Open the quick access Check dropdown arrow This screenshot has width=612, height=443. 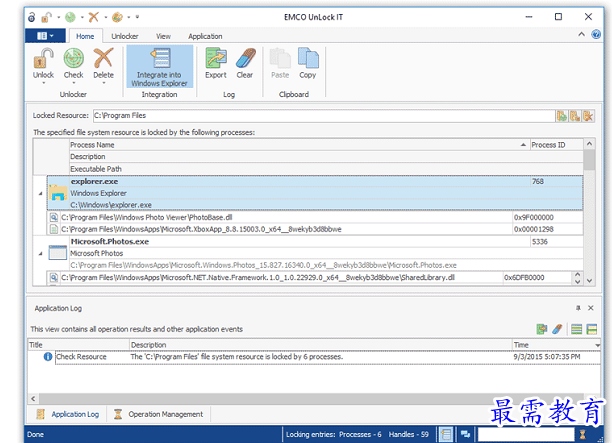(82, 17)
